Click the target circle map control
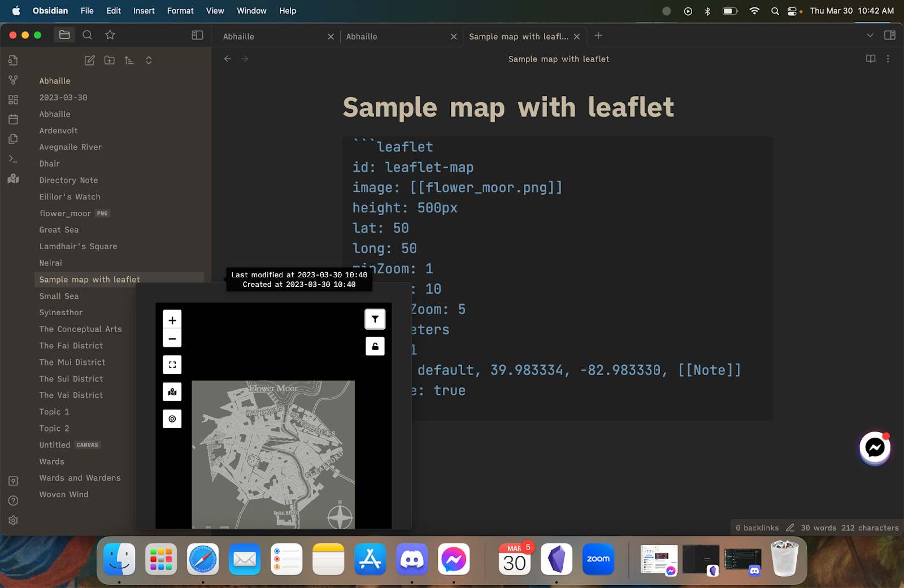This screenshot has height=588, width=904. [x=172, y=419]
